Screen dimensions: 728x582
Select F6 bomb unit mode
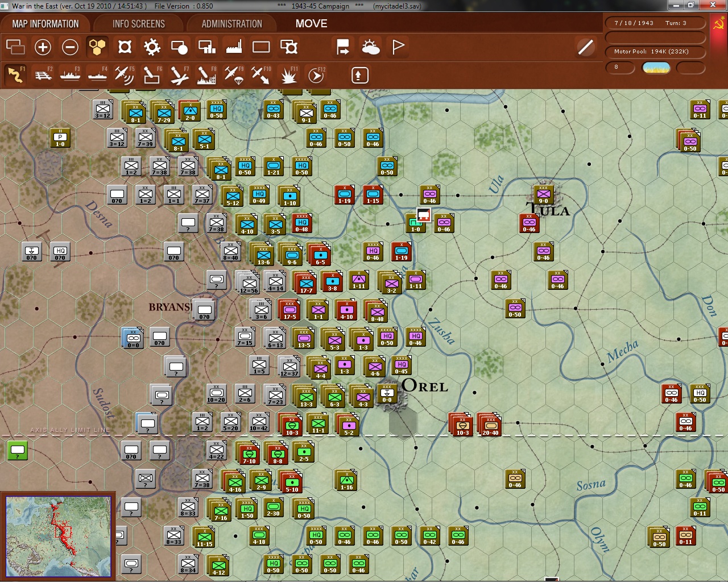click(x=152, y=75)
